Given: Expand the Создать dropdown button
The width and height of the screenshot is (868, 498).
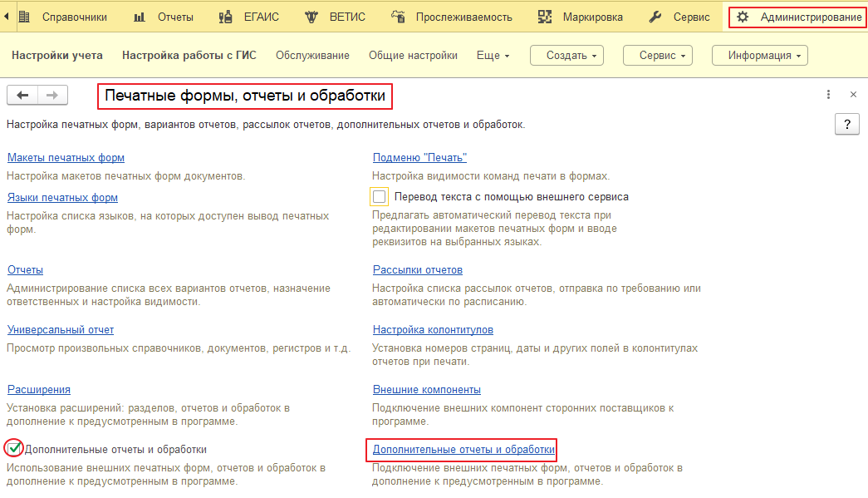Looking at the screenshot, I should click(x=566, y=55).
